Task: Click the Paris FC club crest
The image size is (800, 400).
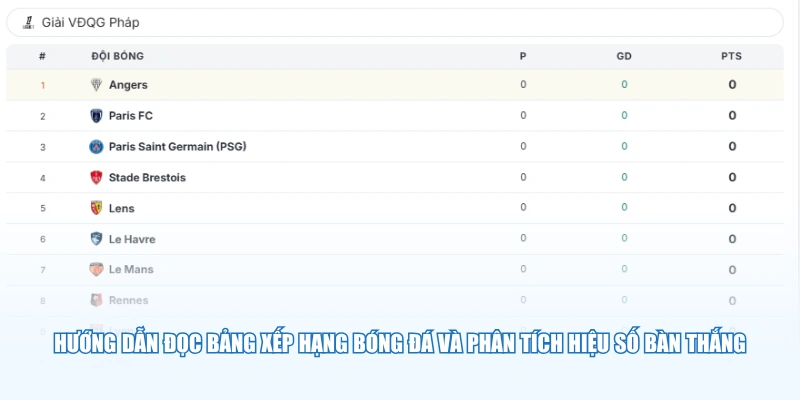Action: 96,116
